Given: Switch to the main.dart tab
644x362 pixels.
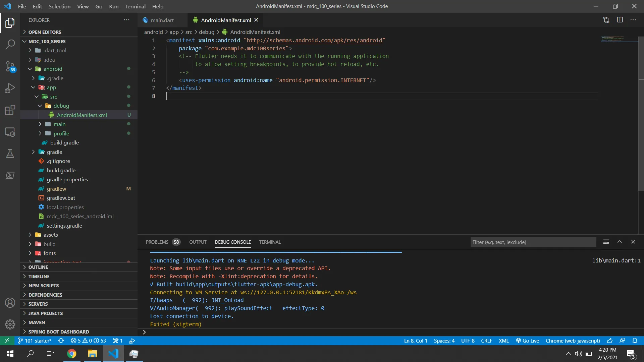Looking at the screenshot, I should tap(162, 20).
